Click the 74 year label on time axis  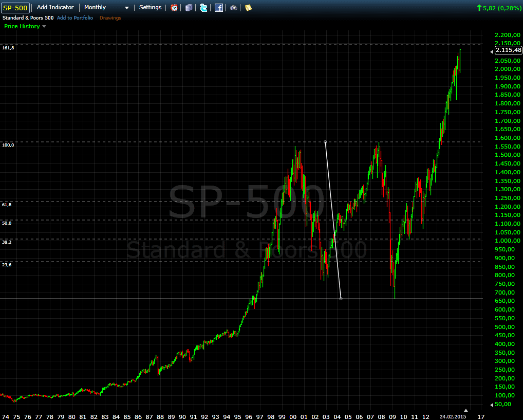[x=6, y=417]
